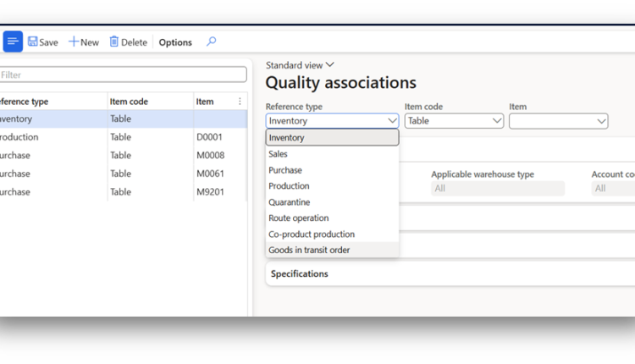The image size is (635, 364).
Task: Click the hamburger navigation menu icon
Action: [x=12, y=41]
